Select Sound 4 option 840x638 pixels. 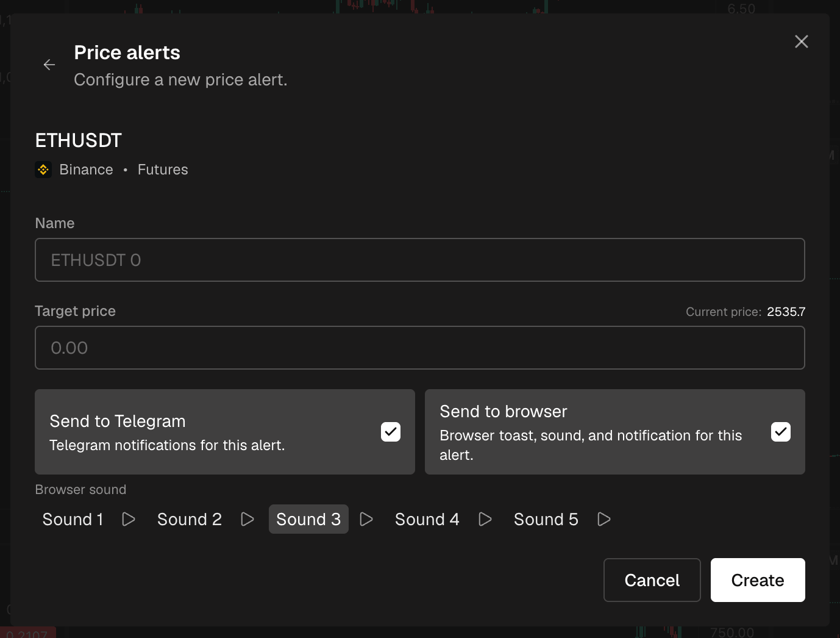(x=427, y=519)
